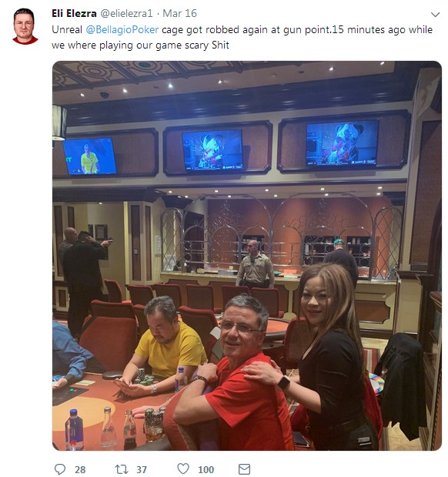Click the tweet text about scary robbery

pos(242,38)
